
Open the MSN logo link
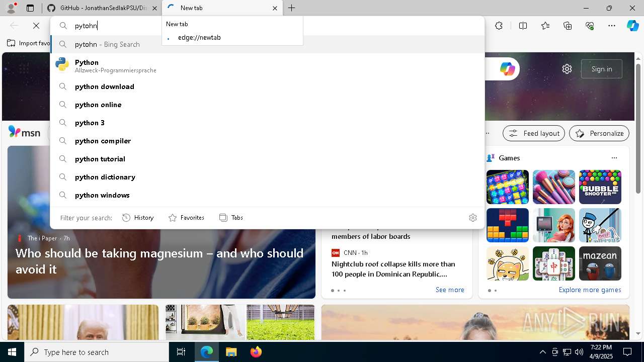click(x=24, y=132)
